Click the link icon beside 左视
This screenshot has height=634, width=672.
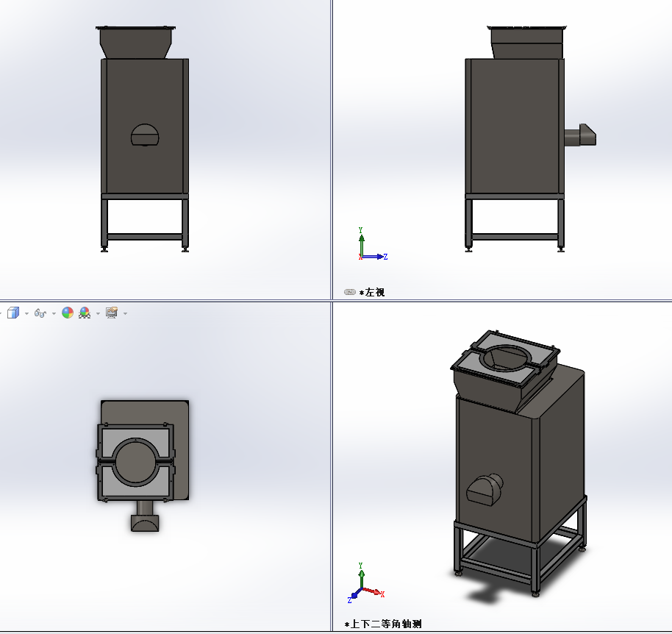[350, 292]
